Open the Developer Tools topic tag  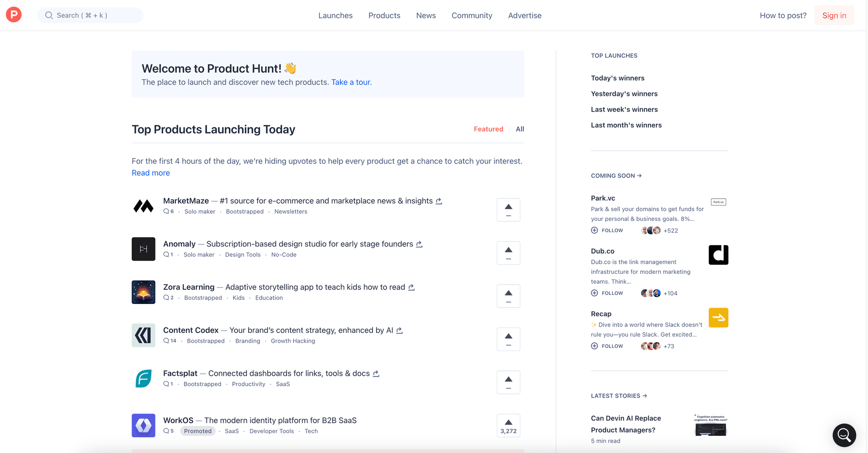[272, 431]
